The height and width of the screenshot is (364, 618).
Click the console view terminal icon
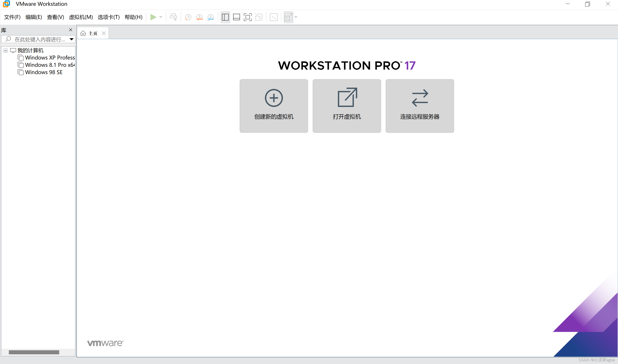tap(273, 17)
